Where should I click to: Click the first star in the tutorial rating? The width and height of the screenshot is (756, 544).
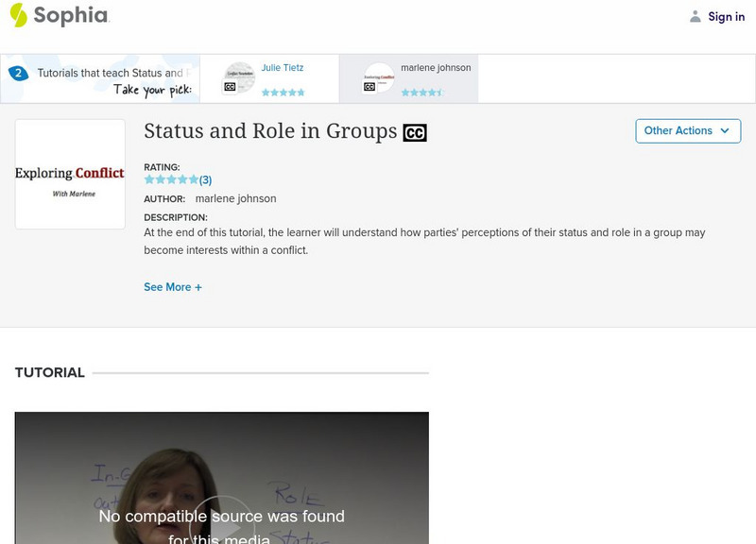coord(149,178)
